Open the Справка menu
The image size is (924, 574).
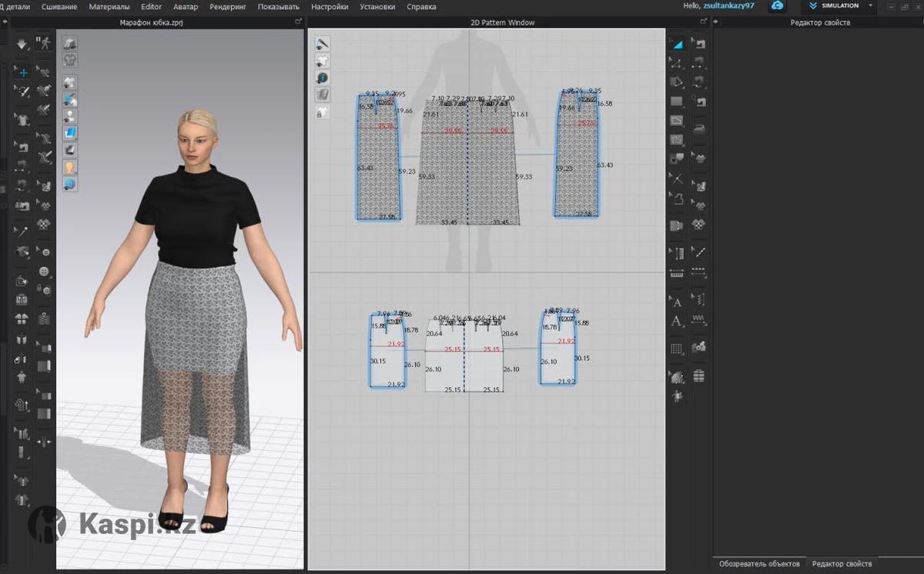pos(421,7)
